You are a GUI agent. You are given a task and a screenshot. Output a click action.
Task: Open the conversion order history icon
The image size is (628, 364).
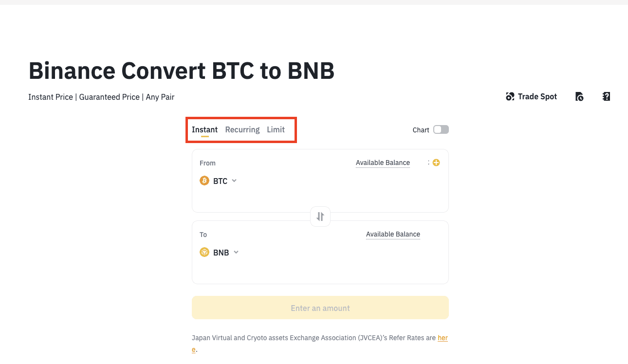579,96
